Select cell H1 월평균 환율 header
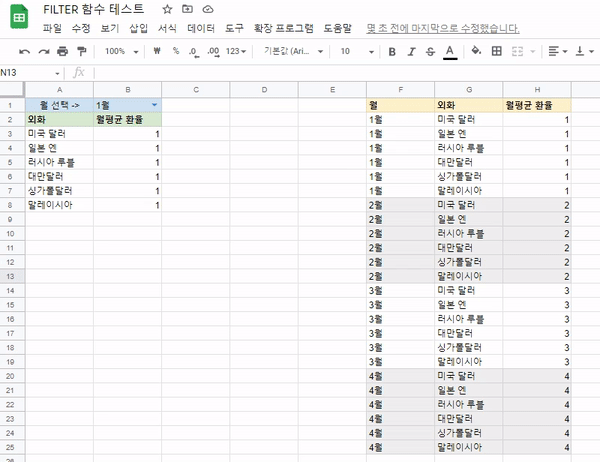This screenshot has height=462, width=600. 537,105
